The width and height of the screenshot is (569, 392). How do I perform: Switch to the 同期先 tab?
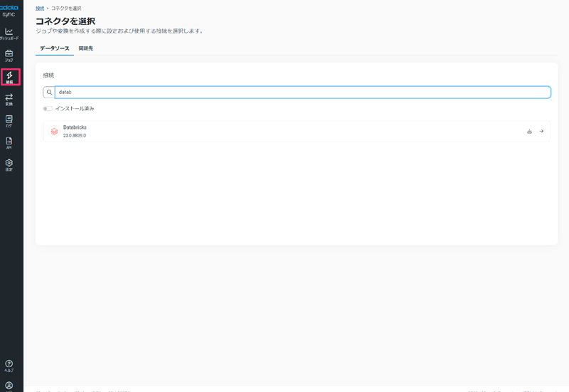click(85, 48)
